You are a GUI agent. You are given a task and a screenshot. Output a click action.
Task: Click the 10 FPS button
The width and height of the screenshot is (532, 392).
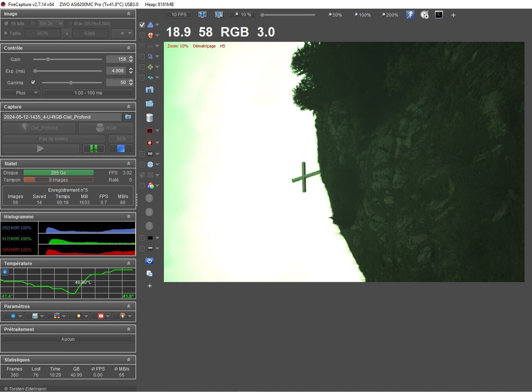click(179, 15)
